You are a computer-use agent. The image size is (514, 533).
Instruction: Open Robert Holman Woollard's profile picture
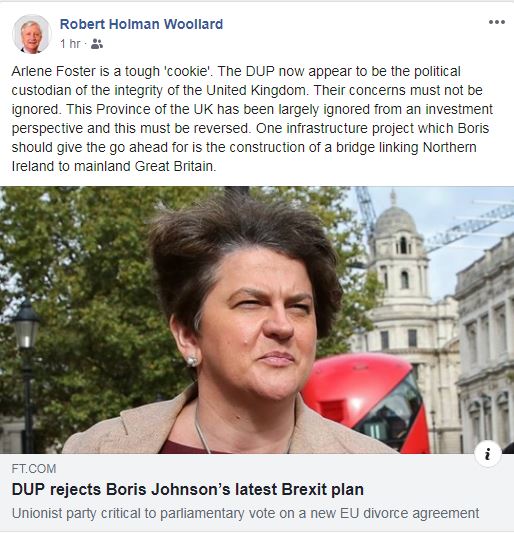click(31, 34)
